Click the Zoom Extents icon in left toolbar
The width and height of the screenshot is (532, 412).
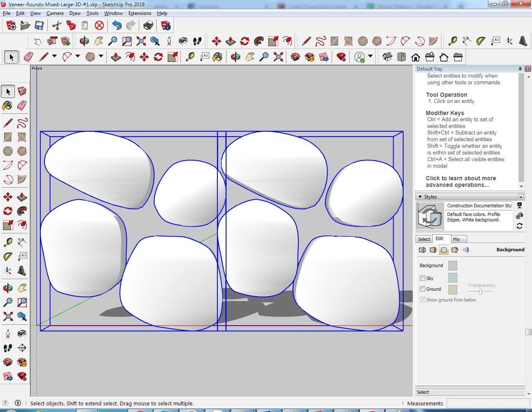7,316
